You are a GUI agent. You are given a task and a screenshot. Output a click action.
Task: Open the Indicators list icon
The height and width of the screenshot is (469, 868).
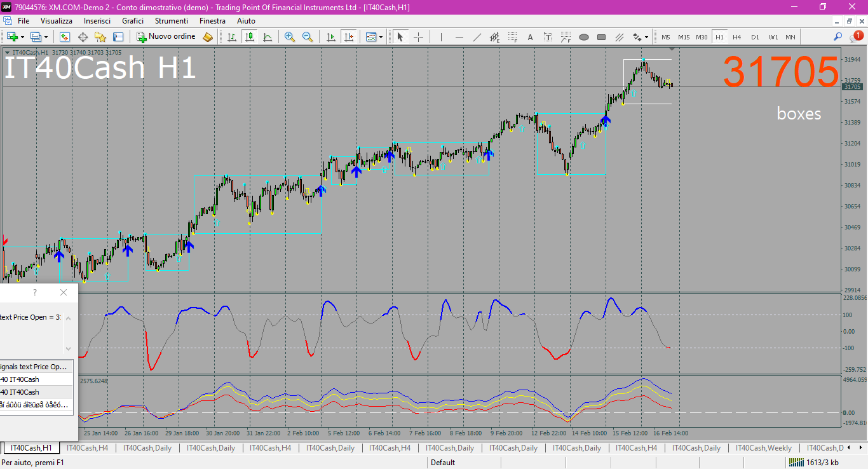click(371, 37)
